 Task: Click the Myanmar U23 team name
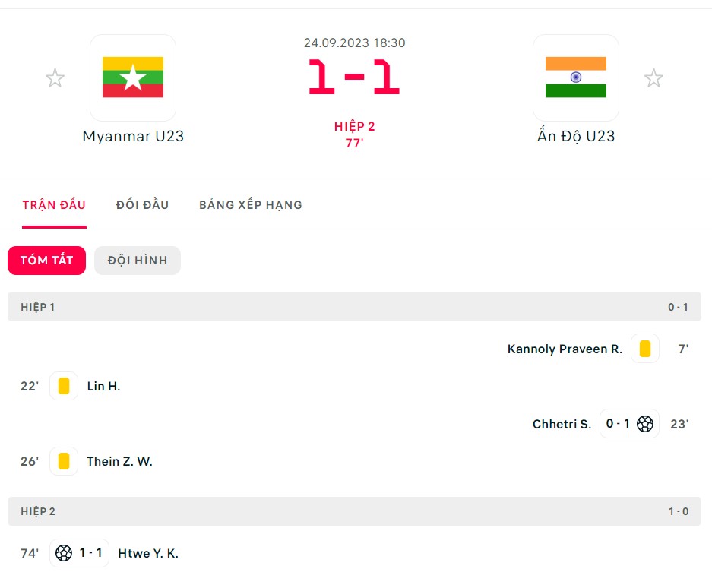click(133, 136)
